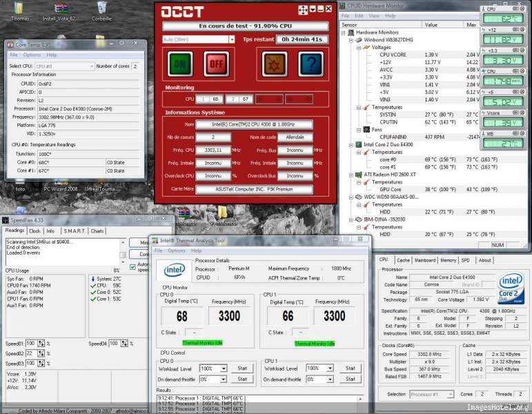Screen dimensions: 532x414
Task: Open the Thomas folder on the desktop
Action: click(19, 11)
